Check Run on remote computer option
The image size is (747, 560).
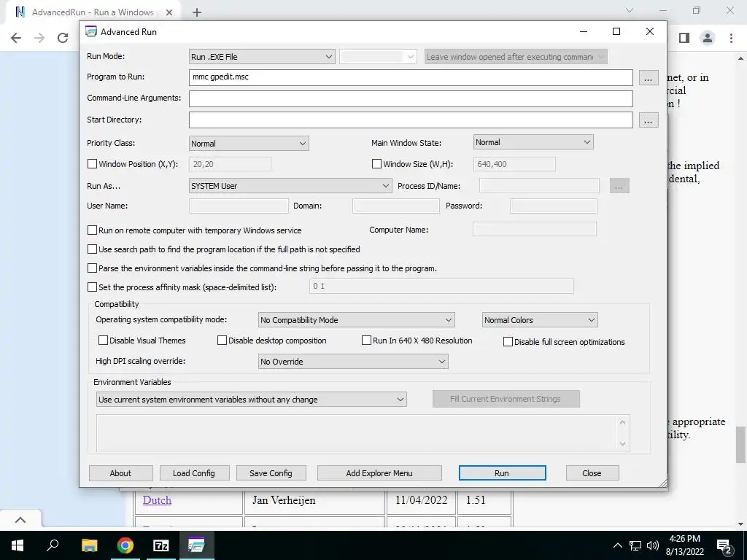pos(93,230)
